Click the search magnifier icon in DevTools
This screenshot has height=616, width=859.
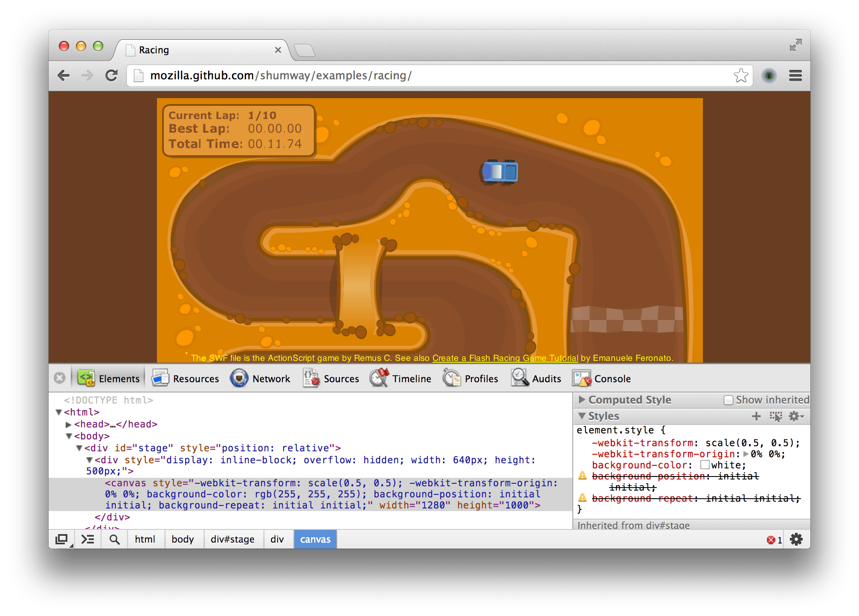114,540
